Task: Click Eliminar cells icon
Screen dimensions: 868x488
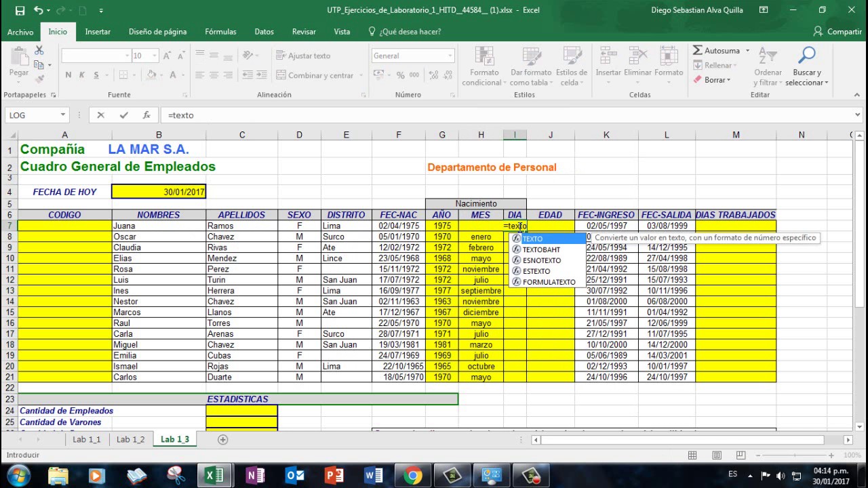Action: point(637,56)
